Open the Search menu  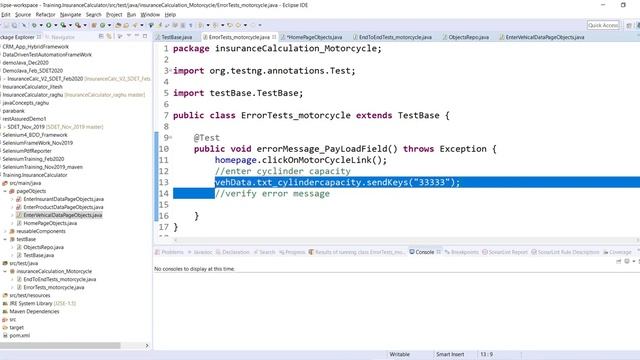coord(93,15)
